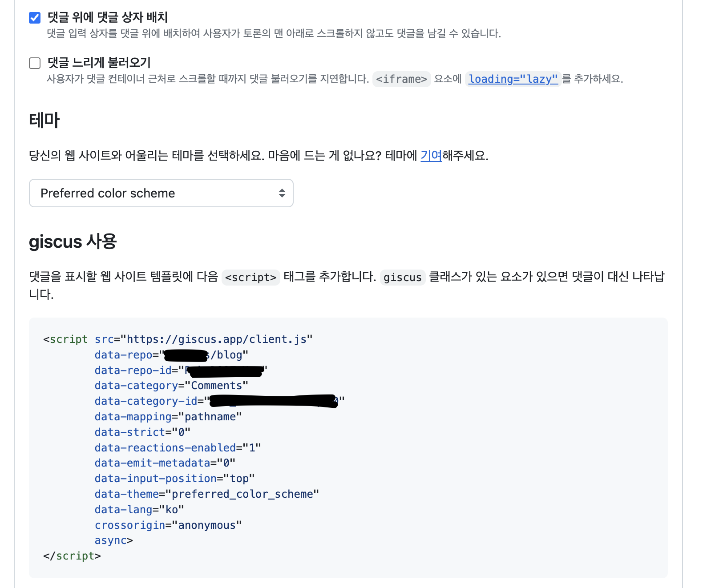Image resolution: width=703 pixels, height=588 pixels.
Task: Click the data-theme="preferred_color_scheme" code line
Action: pyautogui.click(x=206, y=494)
